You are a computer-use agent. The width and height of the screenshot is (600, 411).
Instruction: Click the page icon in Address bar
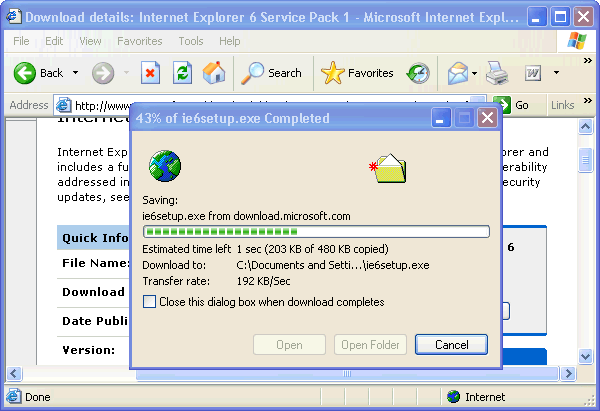coord(63,105)
